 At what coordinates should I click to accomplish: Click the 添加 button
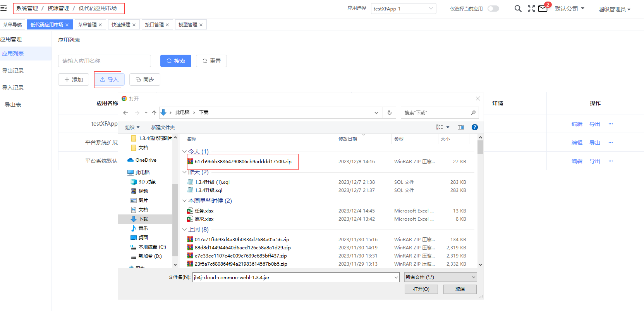click(74, 79)
